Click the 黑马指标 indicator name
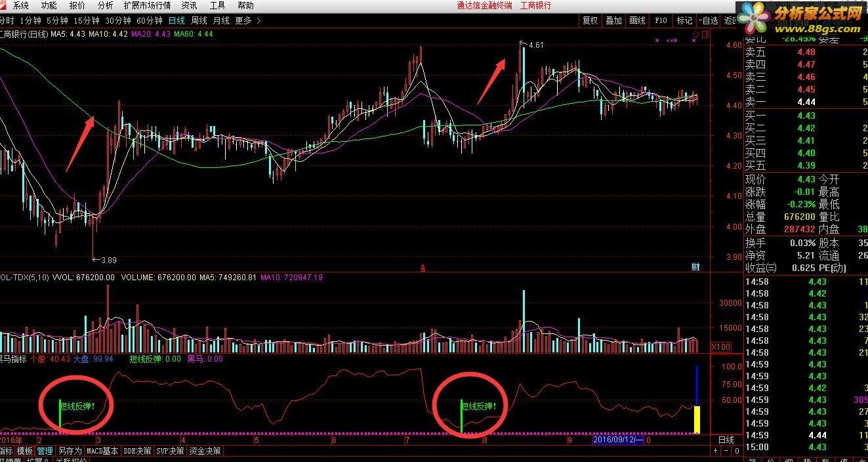868x462 pixels. pyautogui.click(x=13, y=359)
